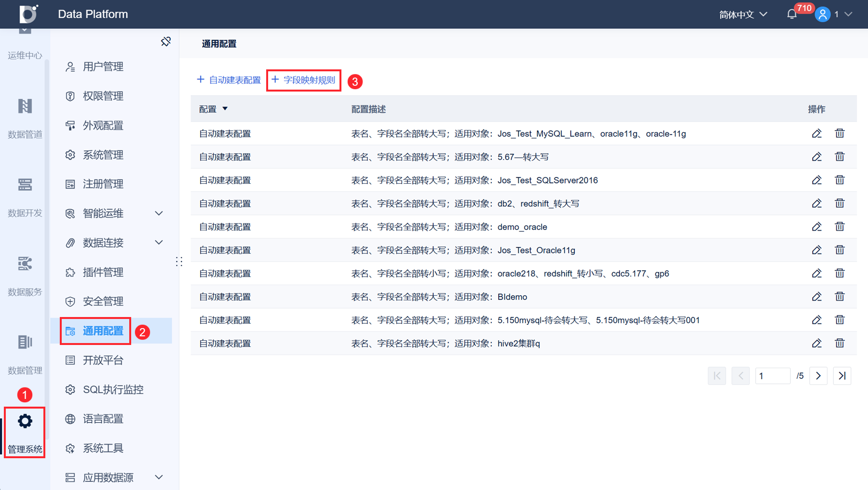The width and height of the screenshot is (868, 490).
Task: Delete the hive2集群q config row
Action: click(x=840, y=343)
